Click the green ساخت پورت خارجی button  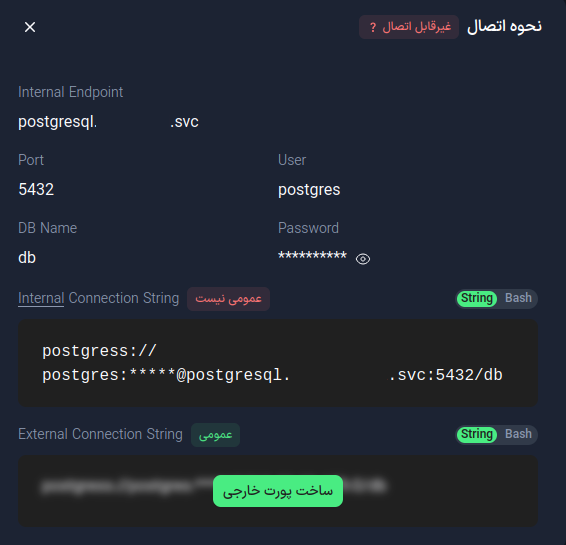pos(278,491)
